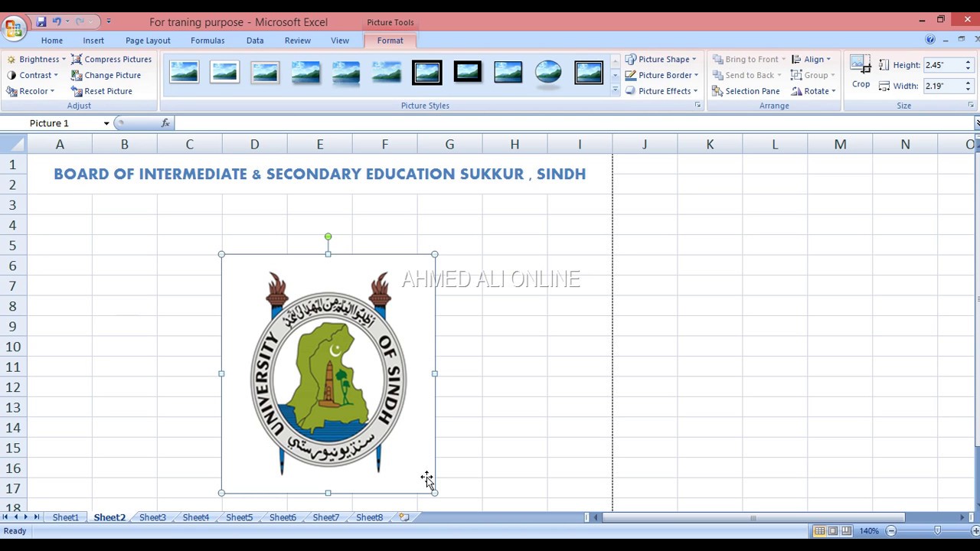The height and width of the screenshot is (551, 980).
Task: Open the Home ribbon tab
Action: 52,41
